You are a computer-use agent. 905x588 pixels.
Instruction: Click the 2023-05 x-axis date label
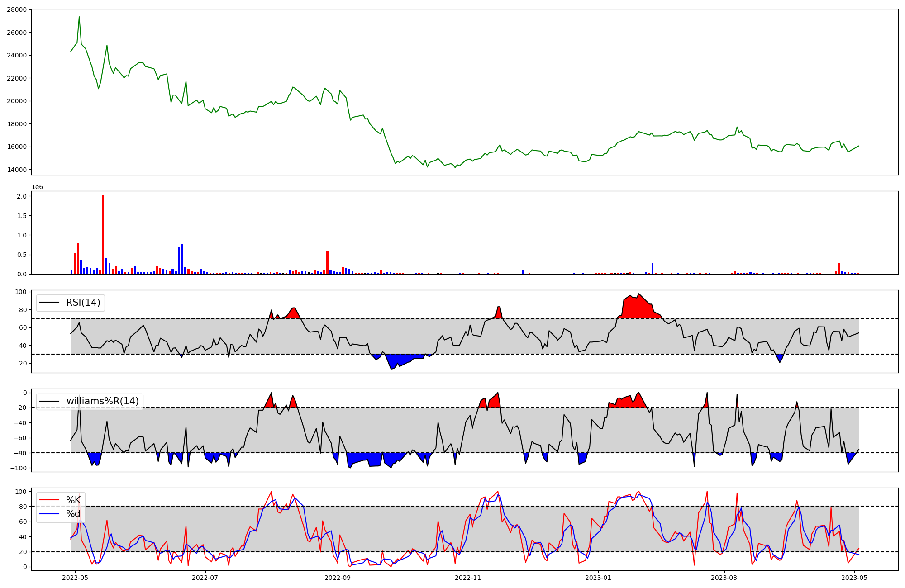[x=854, y=578]
